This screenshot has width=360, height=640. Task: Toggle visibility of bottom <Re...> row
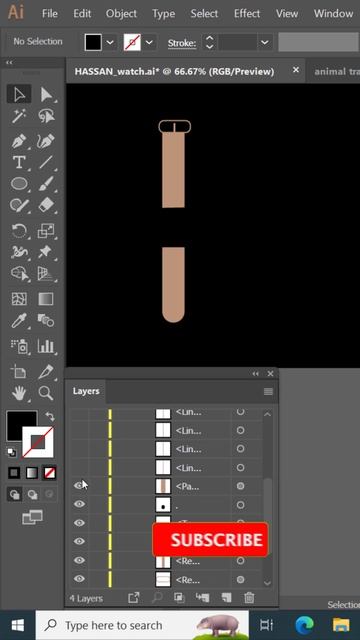click(79, 579)
